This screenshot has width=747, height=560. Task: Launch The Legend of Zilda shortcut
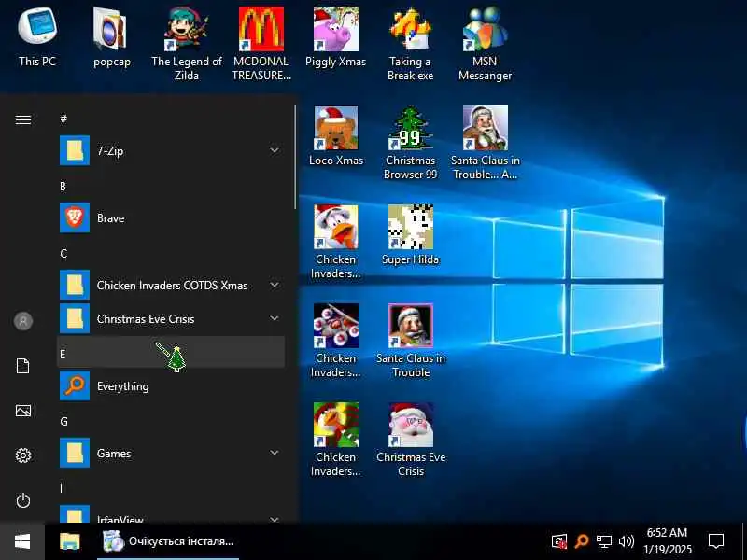click(x=186, y=43)
